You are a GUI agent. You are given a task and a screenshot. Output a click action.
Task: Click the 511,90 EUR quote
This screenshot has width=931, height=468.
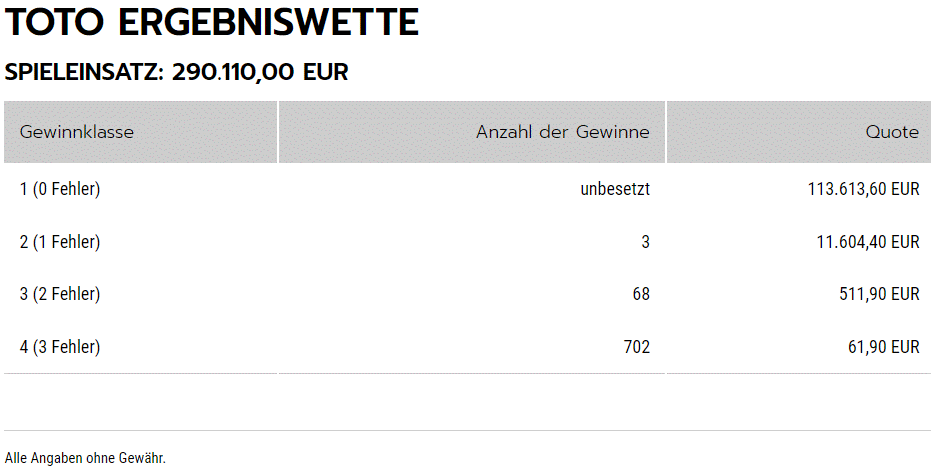click(x=879, y=294)
